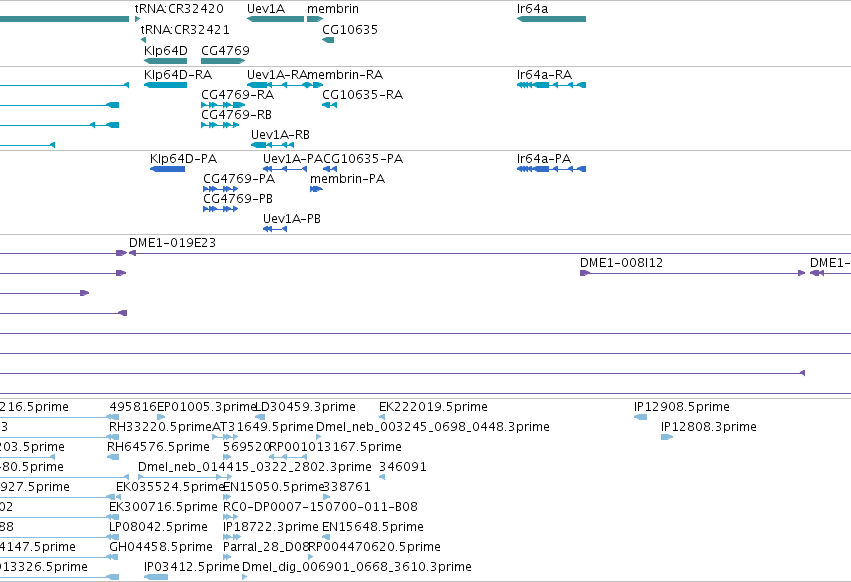The image size is (851, 582).
Task: Select the CG4769-RB transcript label
Action: click(236, 115)
